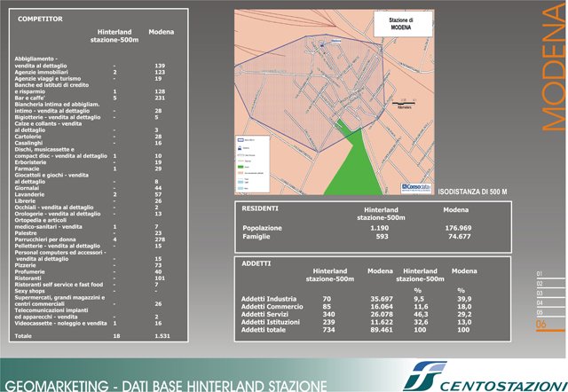Image resolution: width=568 pixels, height=392 pixels.
Task: Go to page index 03
Action: pyautogui.click(x=540, y=294)
